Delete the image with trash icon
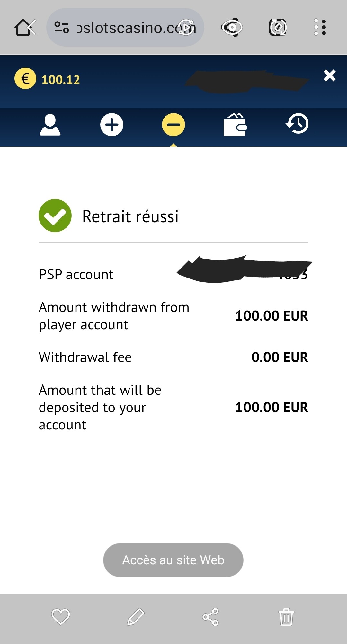Screen dimensions: 347x644 (x=286, y=617)
